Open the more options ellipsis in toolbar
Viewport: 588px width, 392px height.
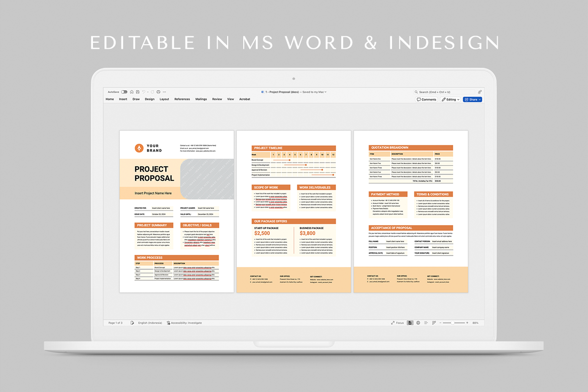click(164, 92)
